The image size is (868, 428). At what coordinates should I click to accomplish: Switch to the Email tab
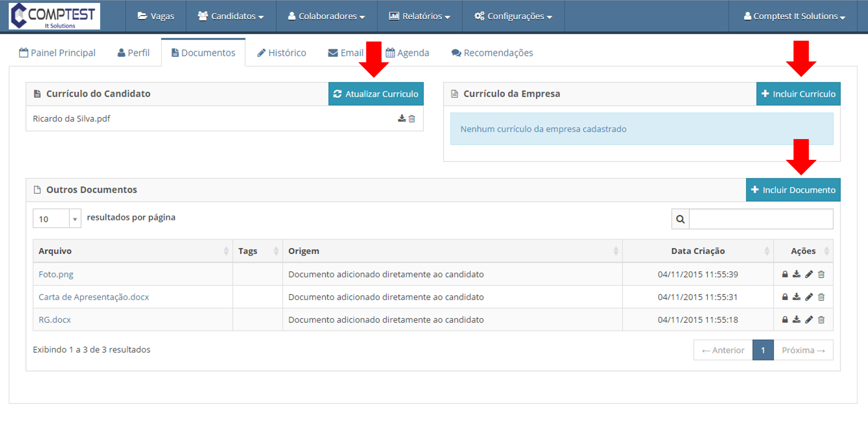pyautogui.click(x=346, y=53)
